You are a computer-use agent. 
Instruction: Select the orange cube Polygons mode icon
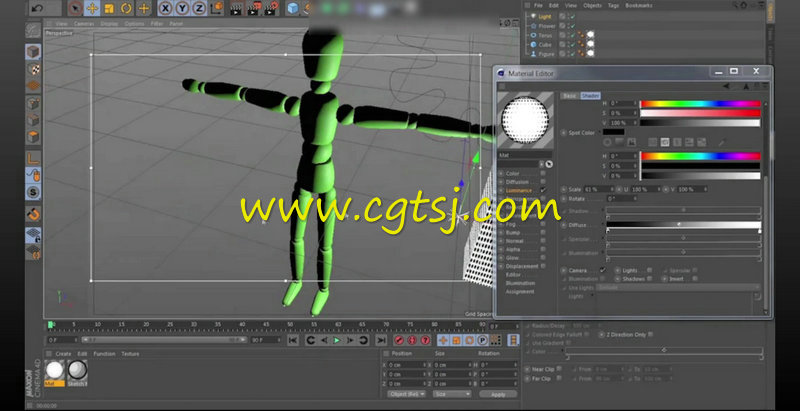coord(34,137)
